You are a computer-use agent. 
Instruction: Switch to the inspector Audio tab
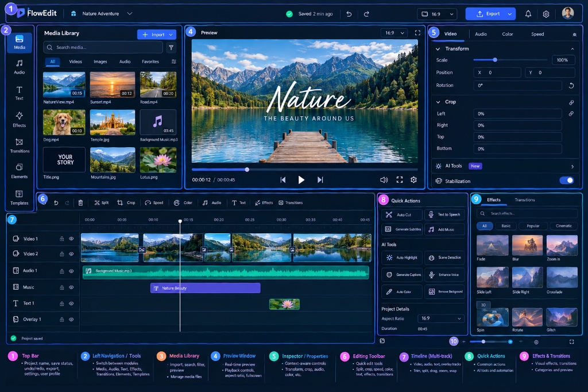click(x=481, y=34)
